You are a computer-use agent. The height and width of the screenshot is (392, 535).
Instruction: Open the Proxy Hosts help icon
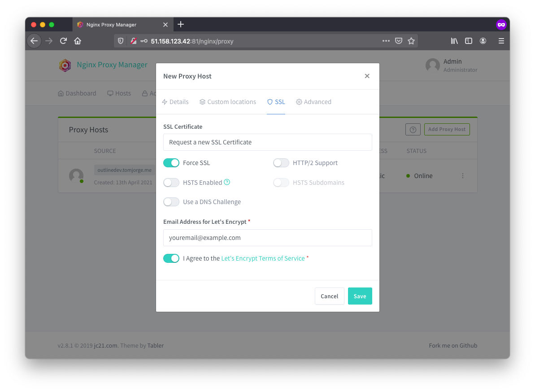click(x=413, y=130)
